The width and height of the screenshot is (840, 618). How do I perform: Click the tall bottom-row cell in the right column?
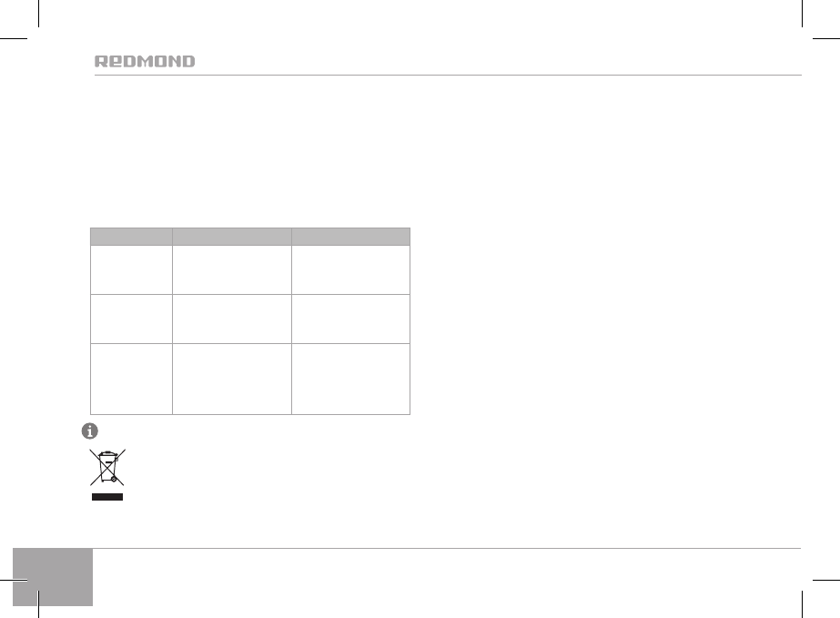(351, 378)
